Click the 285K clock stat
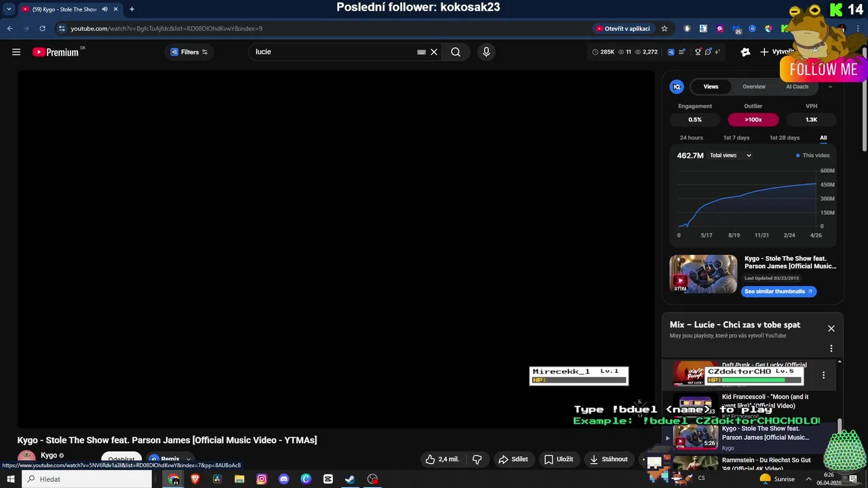 tap(603, 52)
